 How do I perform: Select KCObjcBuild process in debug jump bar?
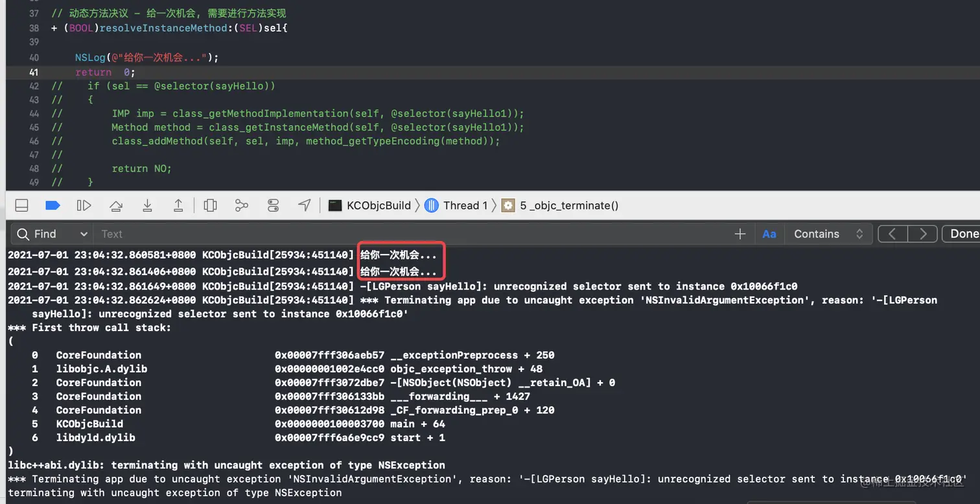coord(369,205)
